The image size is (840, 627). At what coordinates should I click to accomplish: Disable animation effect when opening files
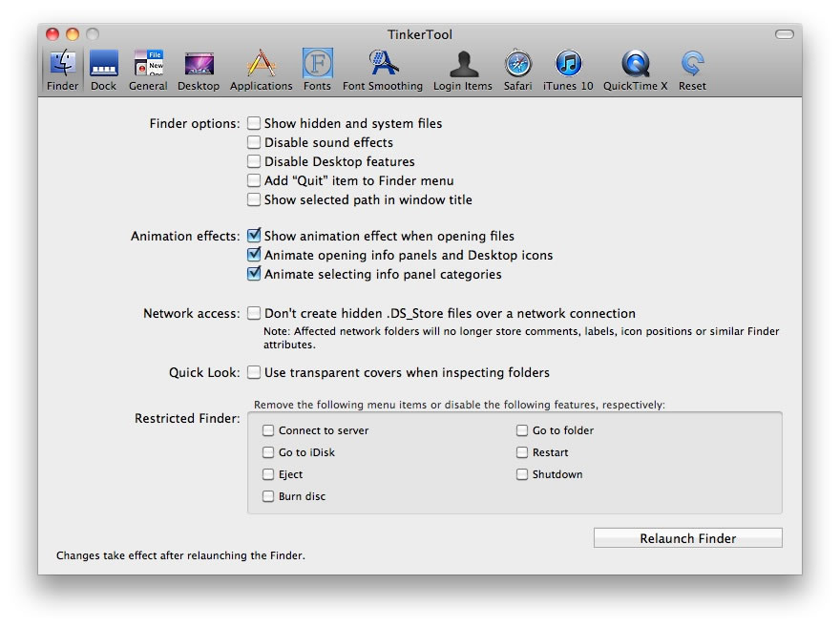pos(254,236)
